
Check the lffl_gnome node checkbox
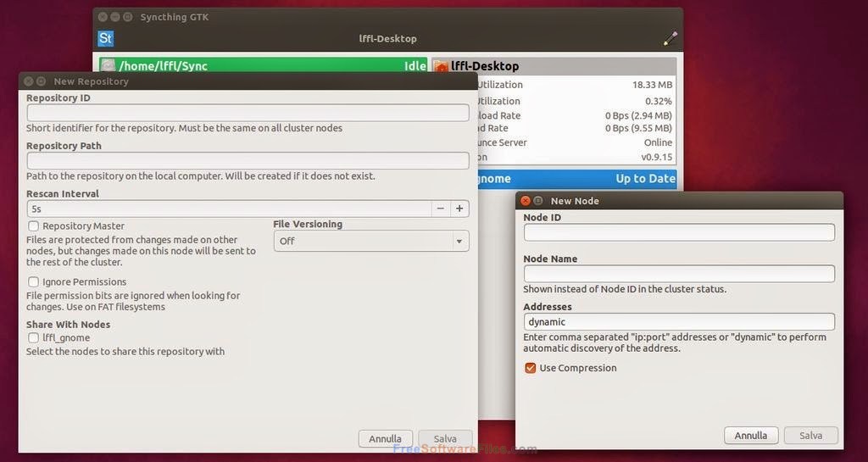(34, 337)
